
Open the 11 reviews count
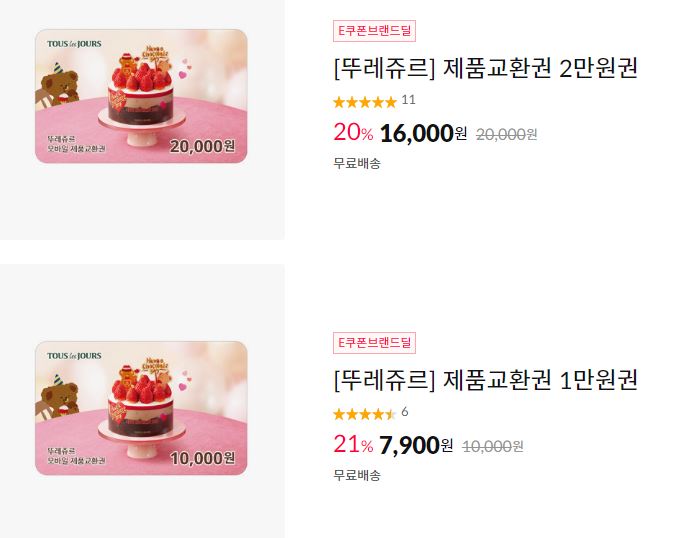(x=408, y=100)
